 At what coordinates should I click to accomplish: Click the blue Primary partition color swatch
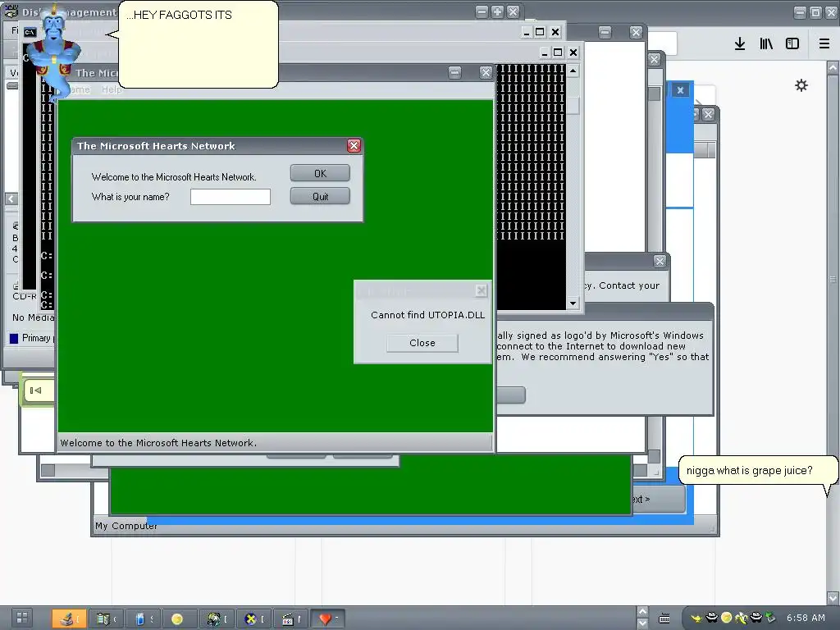click(14, 338)
